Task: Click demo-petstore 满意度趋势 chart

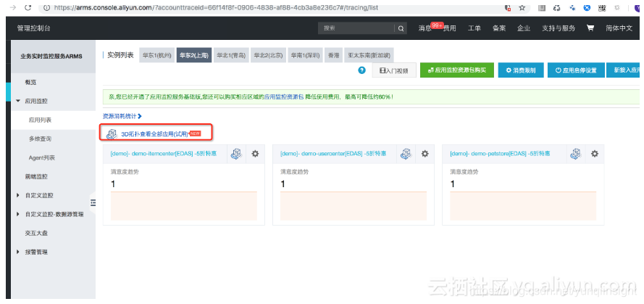Action: 523,205
